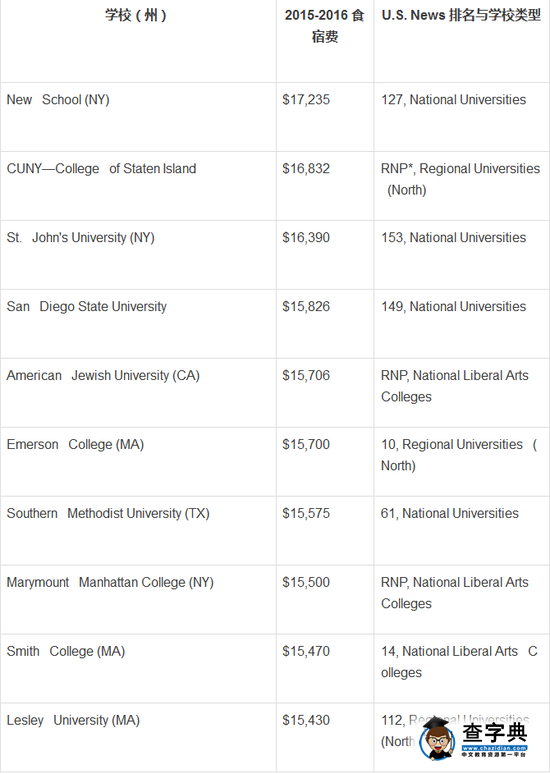Click the 2015-2016 食宿费 column header

point(325,26)
